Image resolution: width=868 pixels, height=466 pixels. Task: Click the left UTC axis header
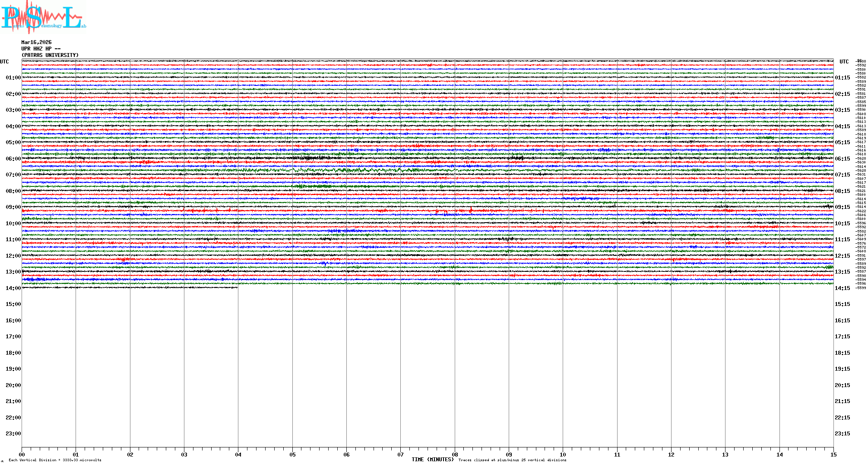point(4,62)
